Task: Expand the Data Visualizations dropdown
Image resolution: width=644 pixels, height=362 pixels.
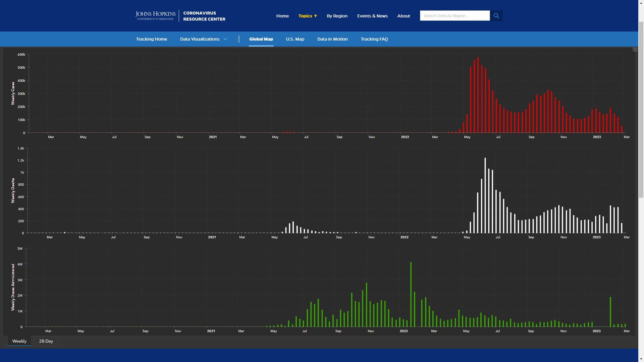Action: (x=200, y=39)
